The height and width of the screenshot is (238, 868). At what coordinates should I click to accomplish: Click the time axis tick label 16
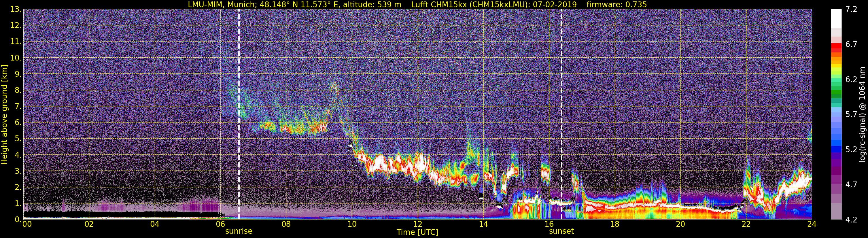tap(549, 224)
